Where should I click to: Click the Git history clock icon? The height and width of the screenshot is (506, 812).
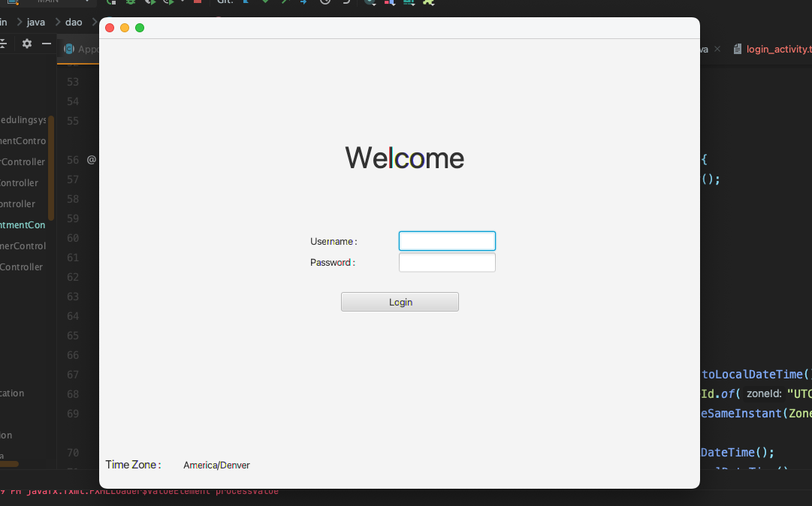click(x=324, y=2)
